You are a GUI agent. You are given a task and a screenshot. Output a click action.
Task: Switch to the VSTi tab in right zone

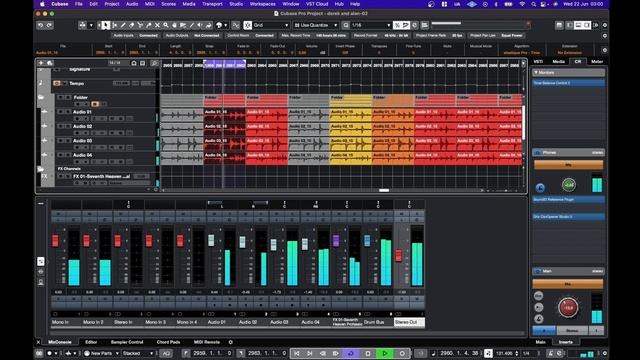tap(538, 62)
